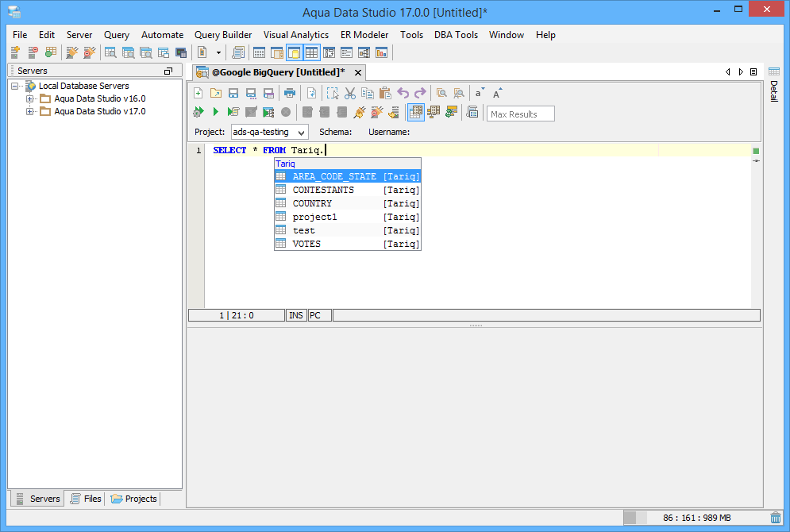Viewport: 790px width, 532px height.
Task: Click the lowercase 'a' convert case icon
Action: click(479, 93)
